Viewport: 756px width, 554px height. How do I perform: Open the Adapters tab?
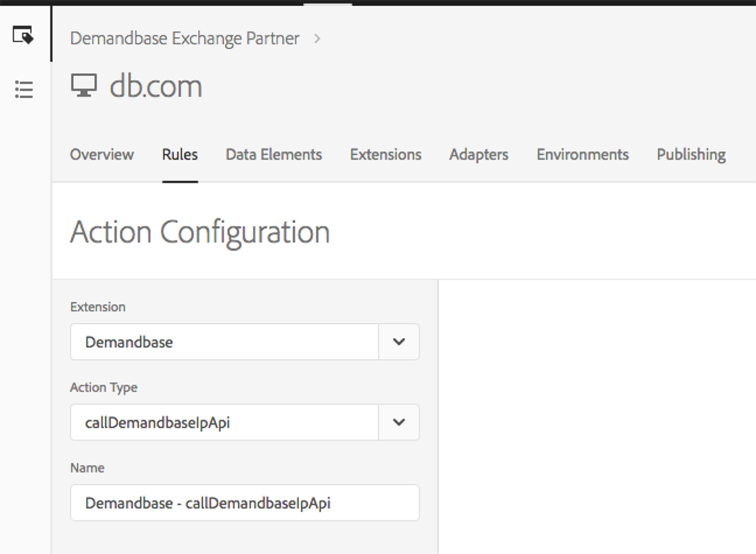pyautogui.click(x=479, y=154)
